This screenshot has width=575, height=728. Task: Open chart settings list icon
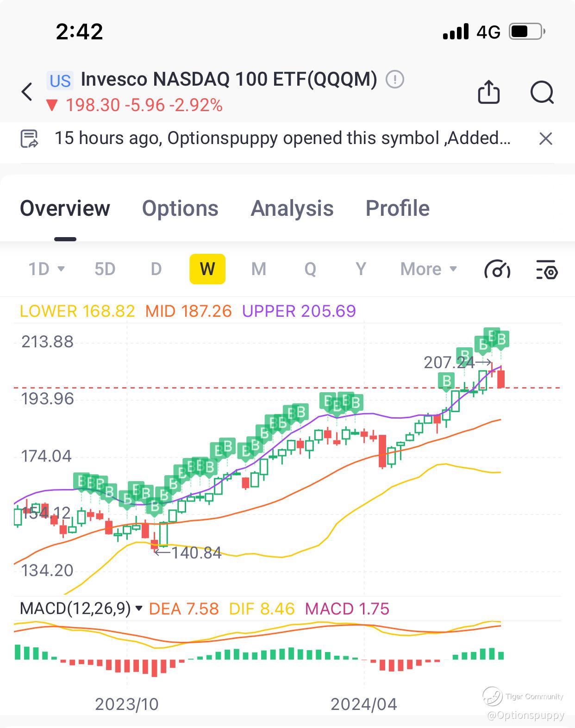pos(547,269)
